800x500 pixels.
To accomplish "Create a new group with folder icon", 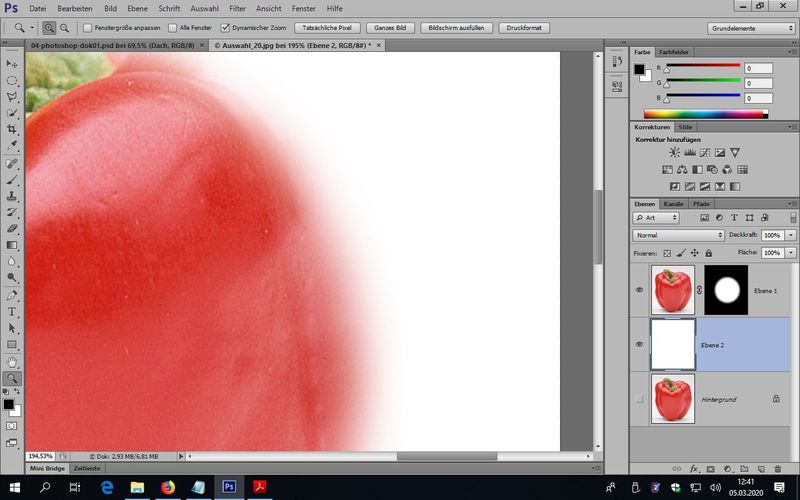I will tap(743, 468).
